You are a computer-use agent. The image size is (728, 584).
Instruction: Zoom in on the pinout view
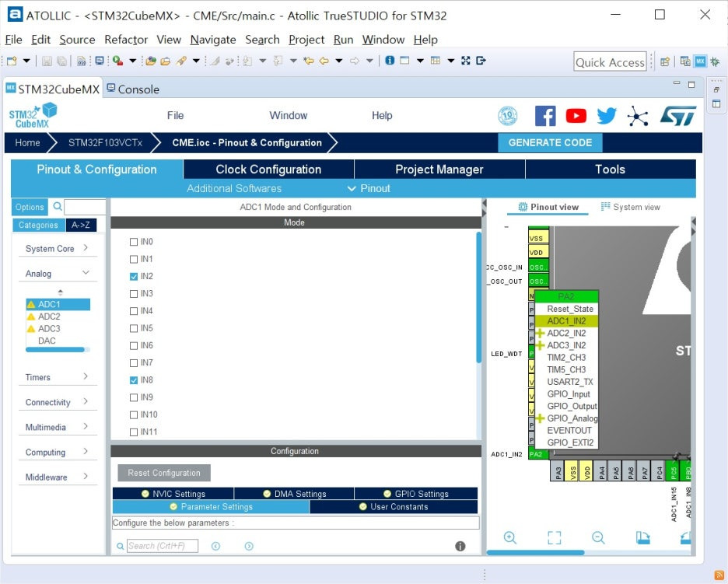(509, 537)
